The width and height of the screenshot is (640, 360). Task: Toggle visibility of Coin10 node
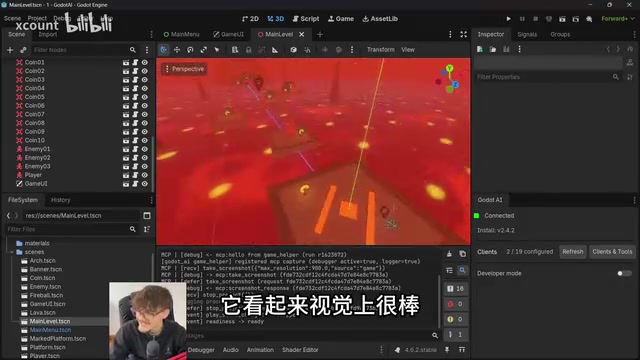[144, 140]
